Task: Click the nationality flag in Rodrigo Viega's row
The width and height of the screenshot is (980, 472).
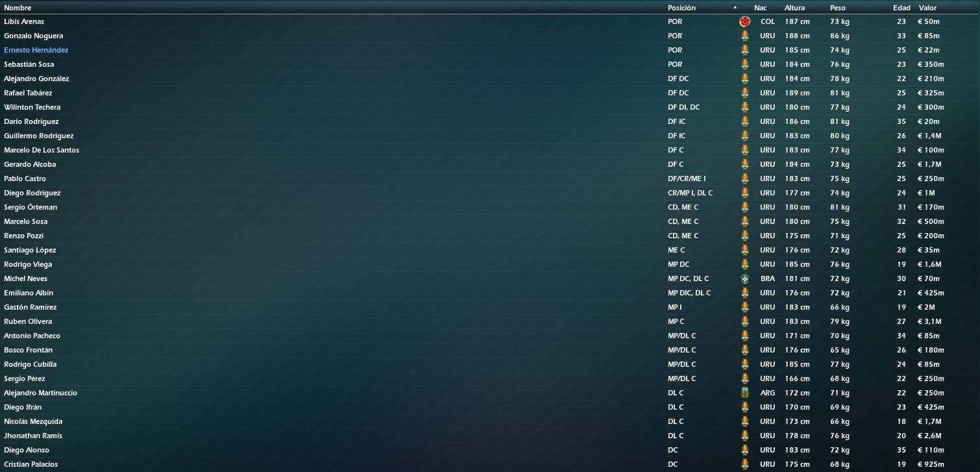Action: click(744, 264)
